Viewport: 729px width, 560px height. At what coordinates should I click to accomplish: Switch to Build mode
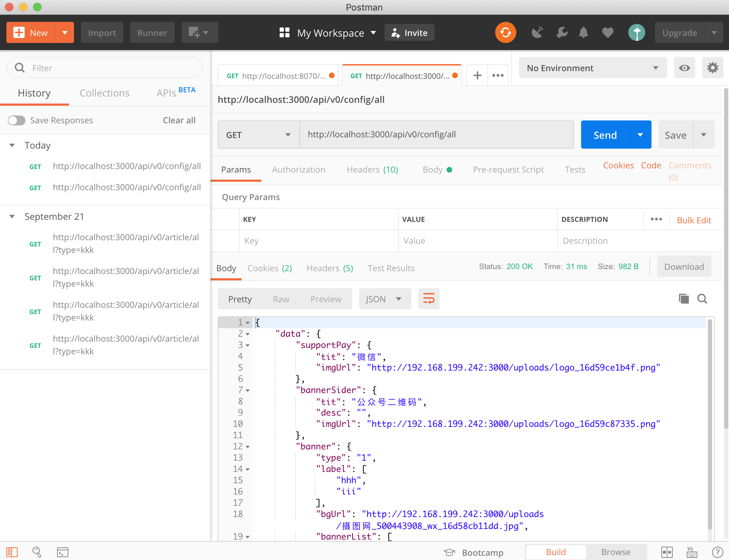[x=556, y=552]
